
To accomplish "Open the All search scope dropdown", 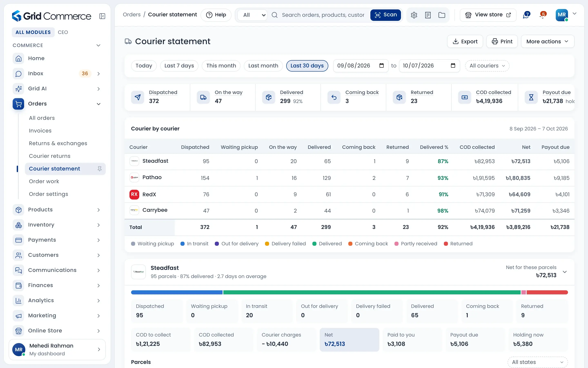I will click(252, 15).
